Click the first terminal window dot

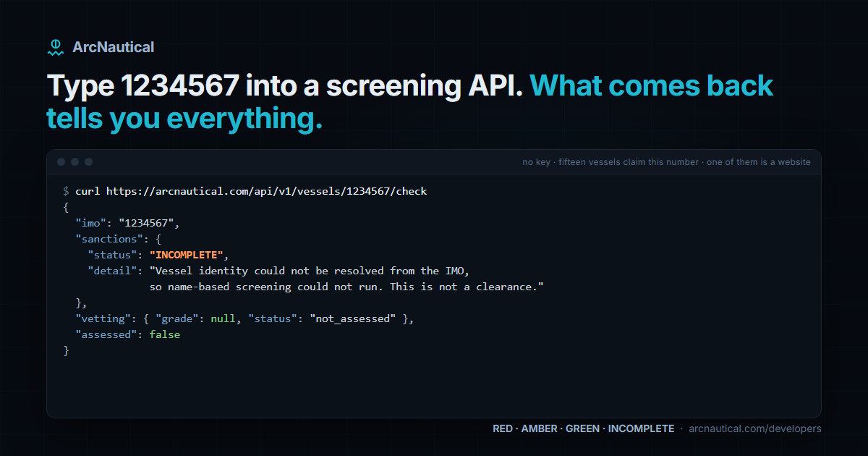[x=61, y=162]
